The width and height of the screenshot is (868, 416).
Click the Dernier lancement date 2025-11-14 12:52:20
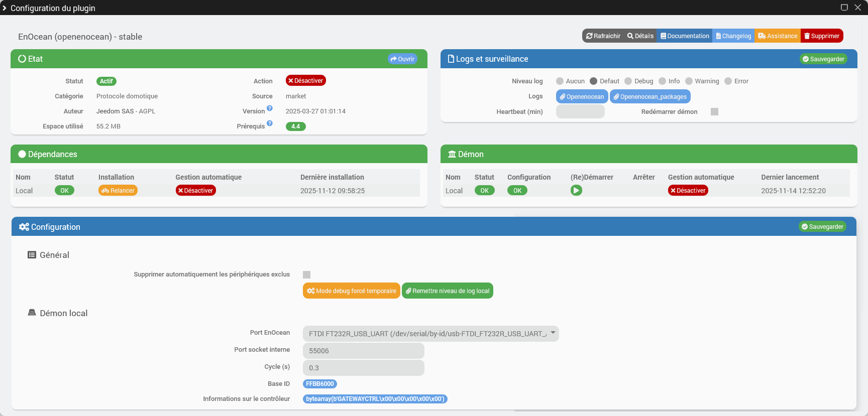[793, 191]
